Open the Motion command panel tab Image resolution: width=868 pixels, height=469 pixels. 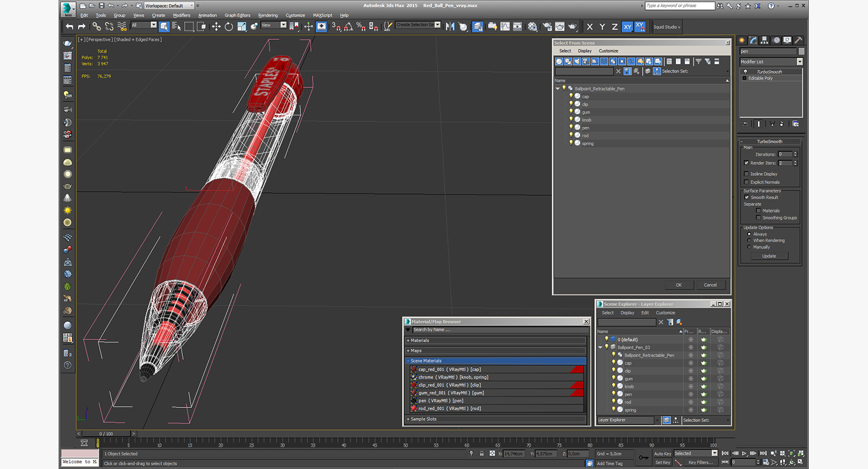pos(777,40)
